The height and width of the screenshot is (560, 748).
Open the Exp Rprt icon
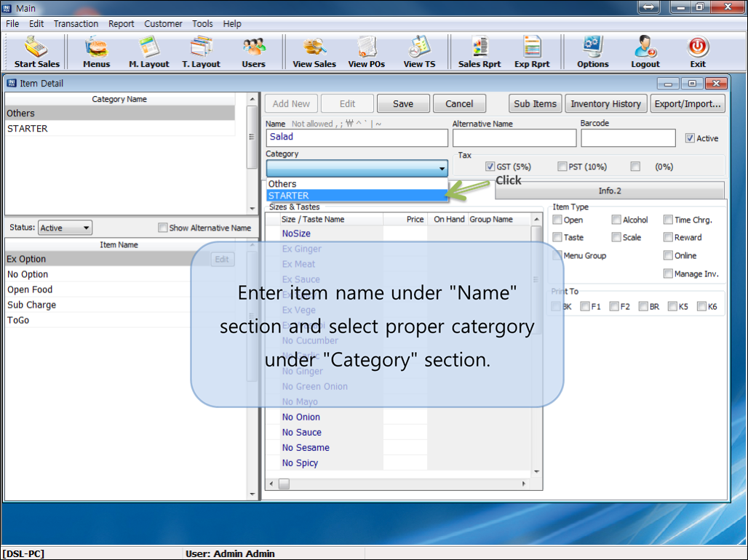tap(532, 52)
